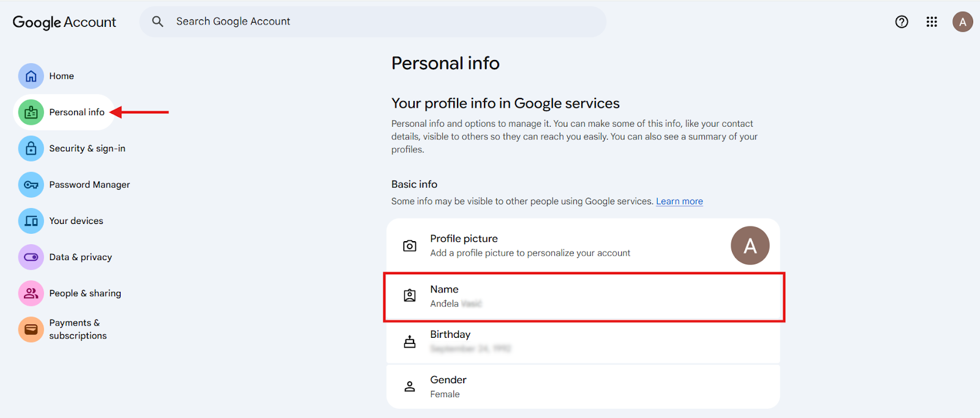Open the Google apps grid launcher
The image size is (980, 418).
932,22
